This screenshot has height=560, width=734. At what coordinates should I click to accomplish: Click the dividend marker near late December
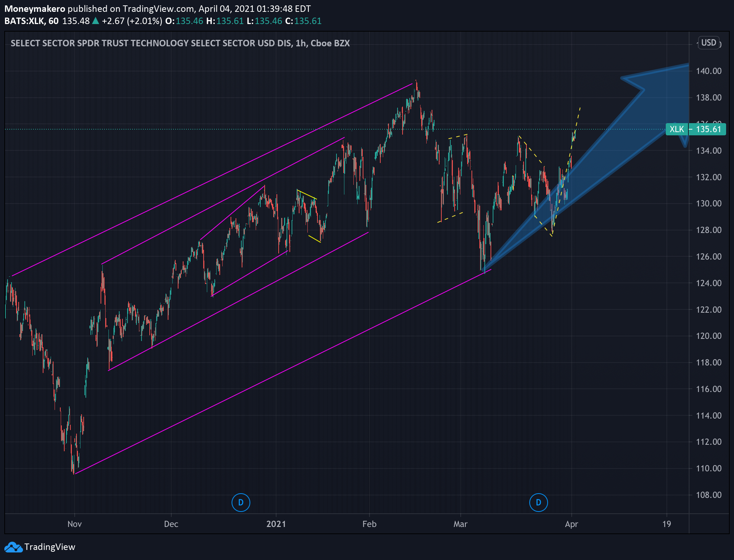(x=241, y=502)
